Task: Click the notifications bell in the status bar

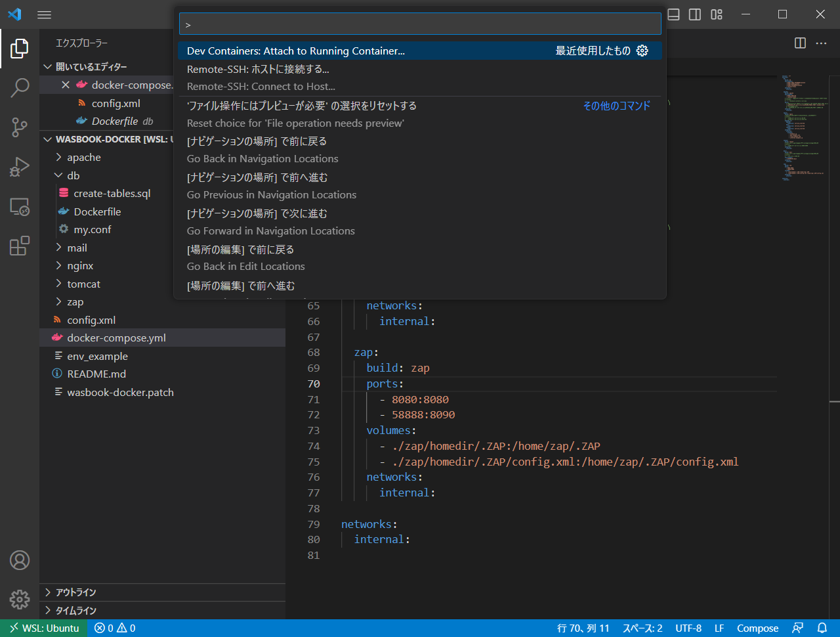Action: [x=822, y=628]
